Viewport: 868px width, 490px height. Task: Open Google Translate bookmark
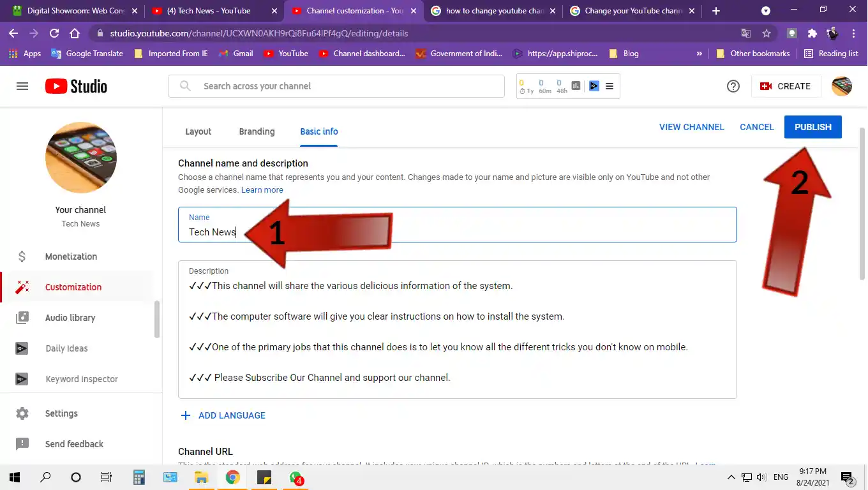tap(87, 54)
